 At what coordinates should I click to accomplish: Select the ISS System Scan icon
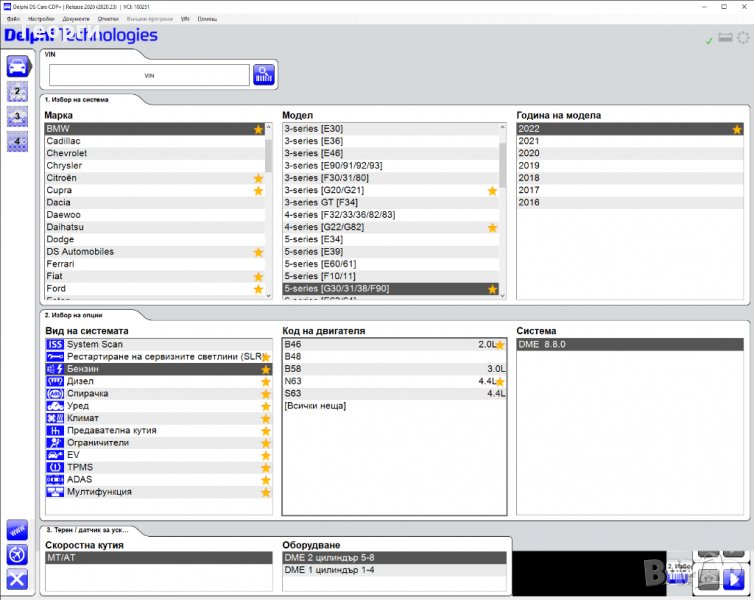coord(55,344)
